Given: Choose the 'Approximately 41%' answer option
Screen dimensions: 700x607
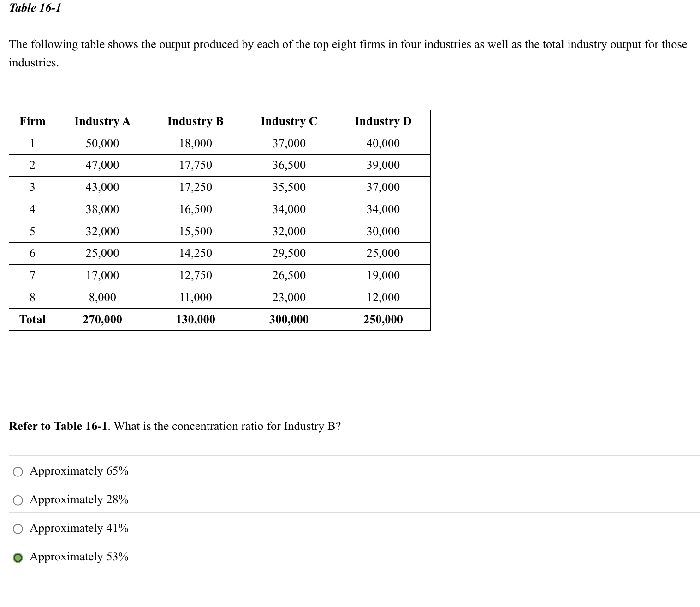Looking at the screenshot, I should coord(18,529).
